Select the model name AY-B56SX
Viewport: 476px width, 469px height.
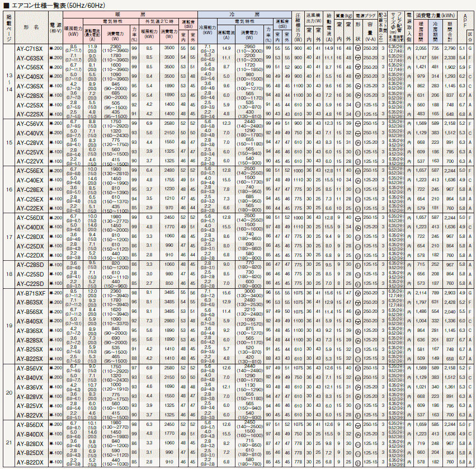coord(30,312)
